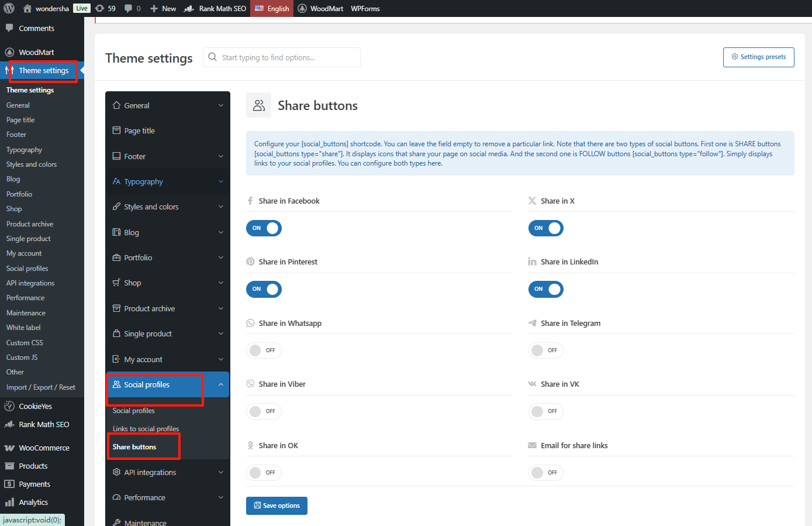Click the WordPress logo in admin bar
Screen dimensions: 812x526
pyautogui.click(x=9, y=8)
